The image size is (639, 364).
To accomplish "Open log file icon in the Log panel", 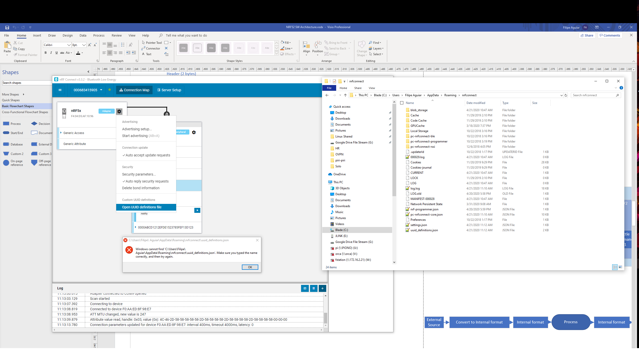I will 305,288.
